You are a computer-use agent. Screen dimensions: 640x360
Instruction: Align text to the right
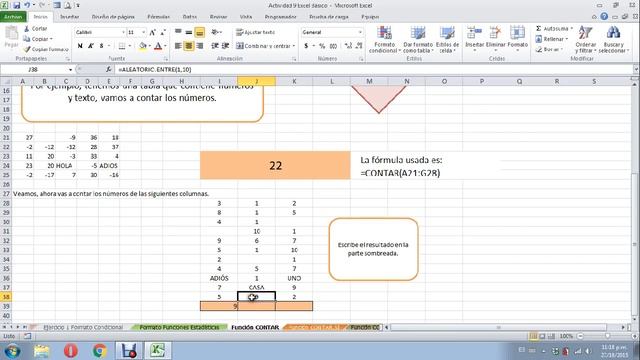point(200,46)
